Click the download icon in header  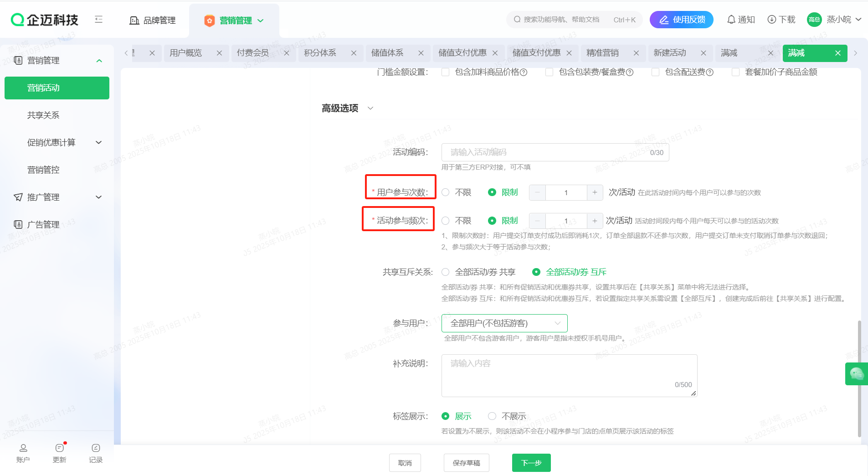tap(771, 20)
